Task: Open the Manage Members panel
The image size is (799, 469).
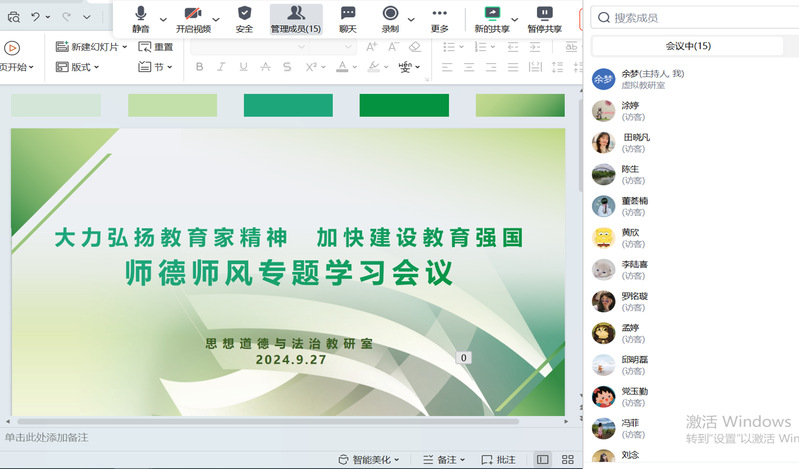Action: point(295,17)
